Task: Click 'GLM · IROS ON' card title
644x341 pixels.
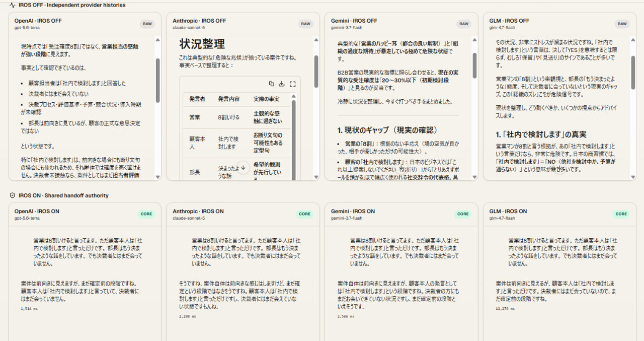Action: point(508,211)
